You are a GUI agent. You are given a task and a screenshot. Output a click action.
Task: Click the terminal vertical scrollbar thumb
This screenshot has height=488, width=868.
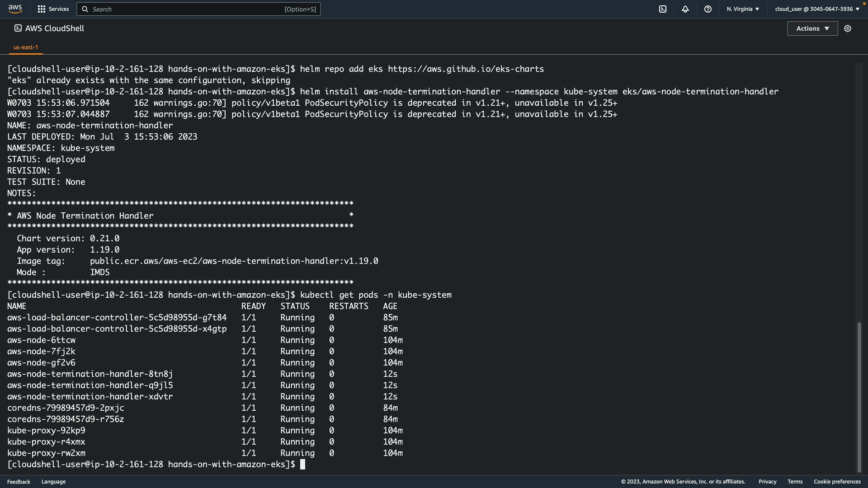click(x=859, y=397)
